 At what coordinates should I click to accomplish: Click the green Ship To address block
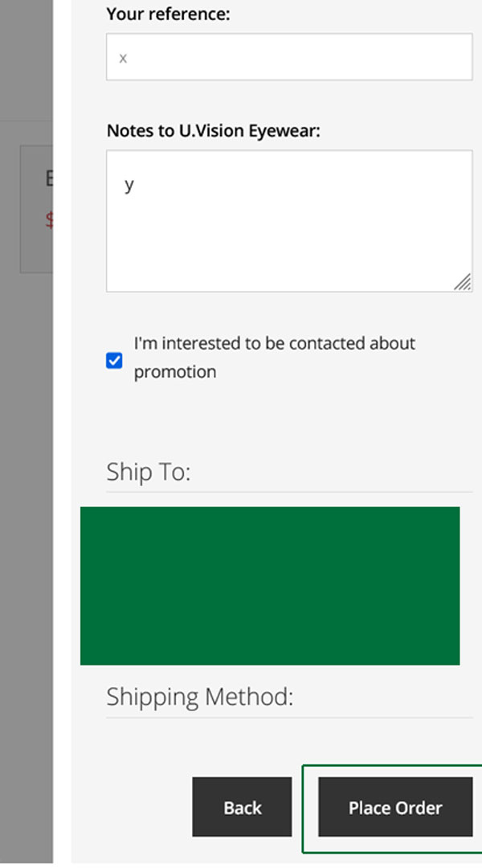coord(270,585)
